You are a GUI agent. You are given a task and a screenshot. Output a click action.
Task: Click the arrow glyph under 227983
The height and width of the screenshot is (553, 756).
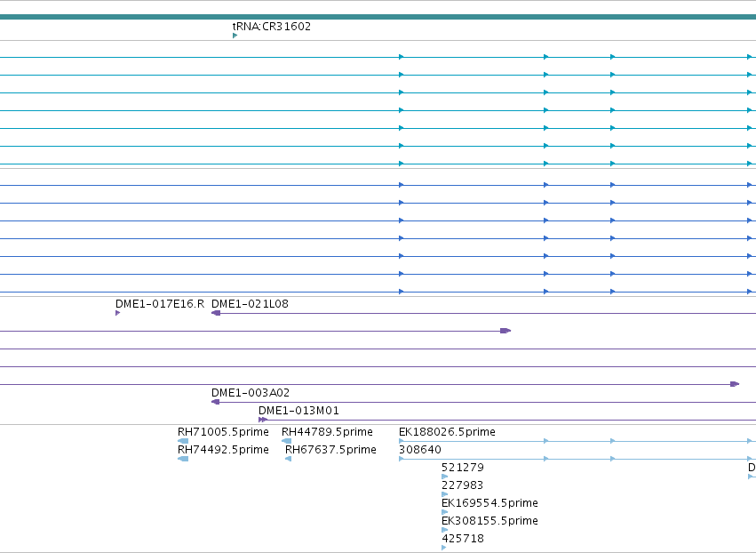(444, 494)
